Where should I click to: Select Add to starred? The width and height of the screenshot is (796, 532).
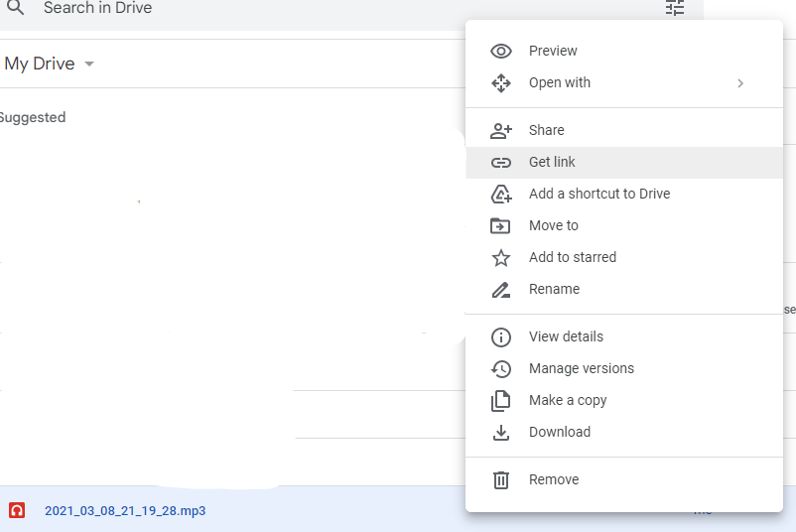pyautogui.click(x=624, y=257)
